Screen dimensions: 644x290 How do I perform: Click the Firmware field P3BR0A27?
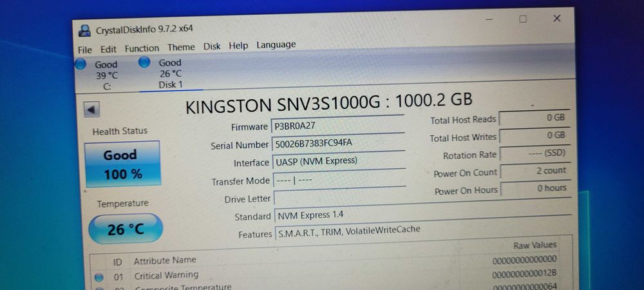(337, 125)
